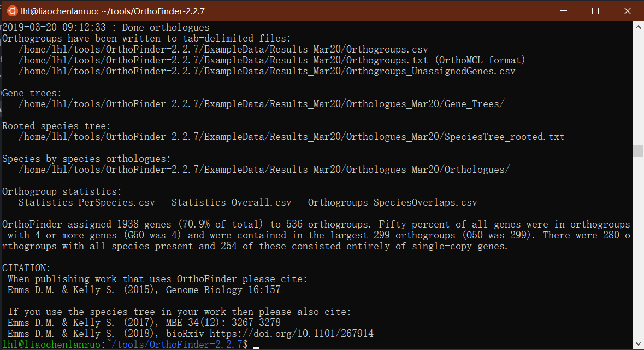The width and height of the screenshot is (644, 350).
Task: Click the Orthogroups.txt OrthoMCL path line
Action: 272,60
